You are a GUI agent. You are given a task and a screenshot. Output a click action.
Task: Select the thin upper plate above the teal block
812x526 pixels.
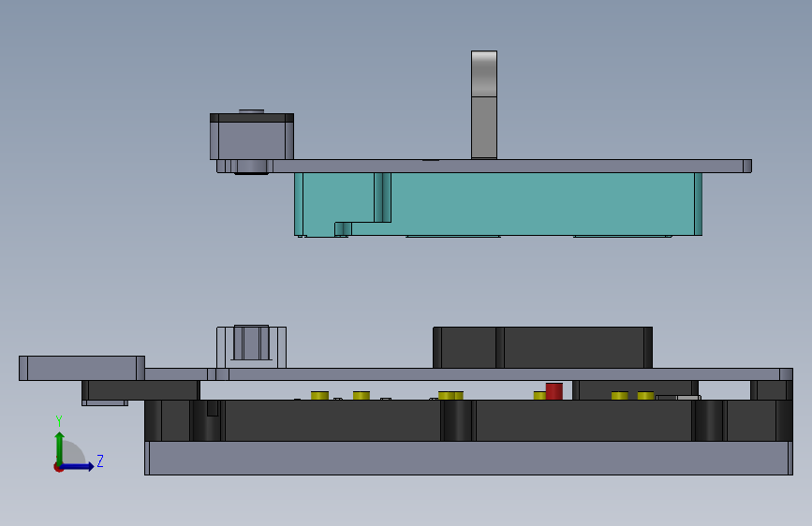pyautogui.click(x=484, y=167)
